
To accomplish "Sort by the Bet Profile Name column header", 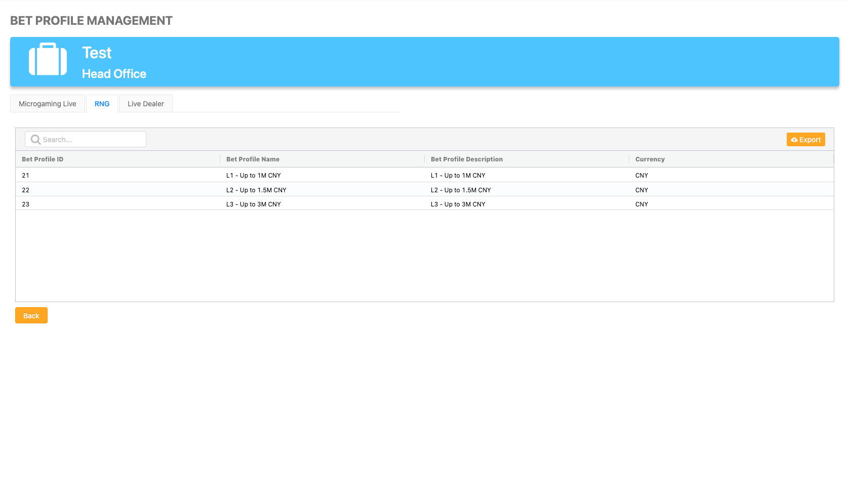I will point(253,159).
